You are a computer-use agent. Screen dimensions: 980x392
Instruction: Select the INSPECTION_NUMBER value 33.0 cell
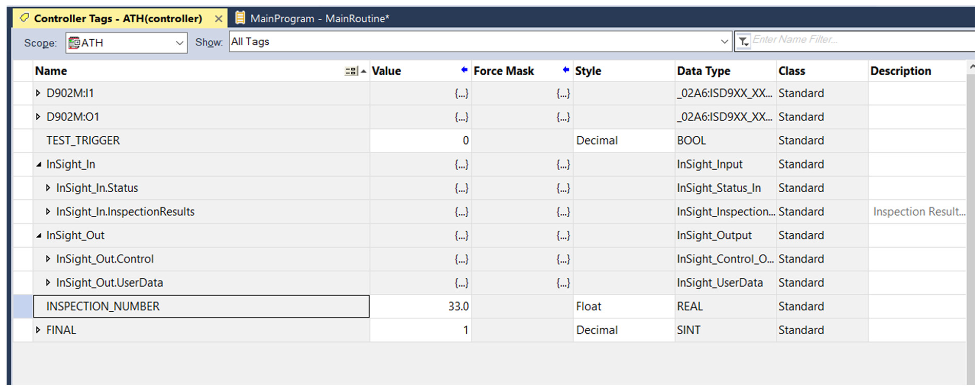(x=420, y=306)
